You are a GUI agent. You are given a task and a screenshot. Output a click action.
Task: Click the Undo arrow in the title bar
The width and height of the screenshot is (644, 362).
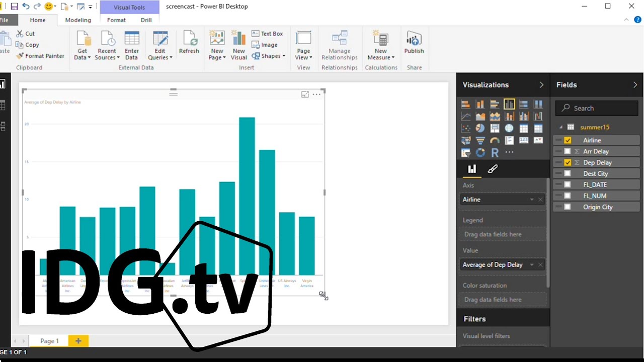pyautogui.click(x=26, y=7)
